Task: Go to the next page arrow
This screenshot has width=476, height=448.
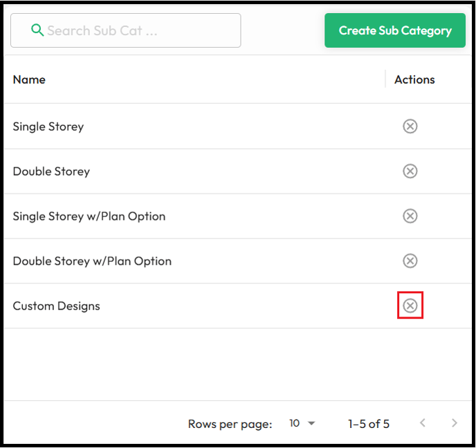Action: [x=454, y=423]
